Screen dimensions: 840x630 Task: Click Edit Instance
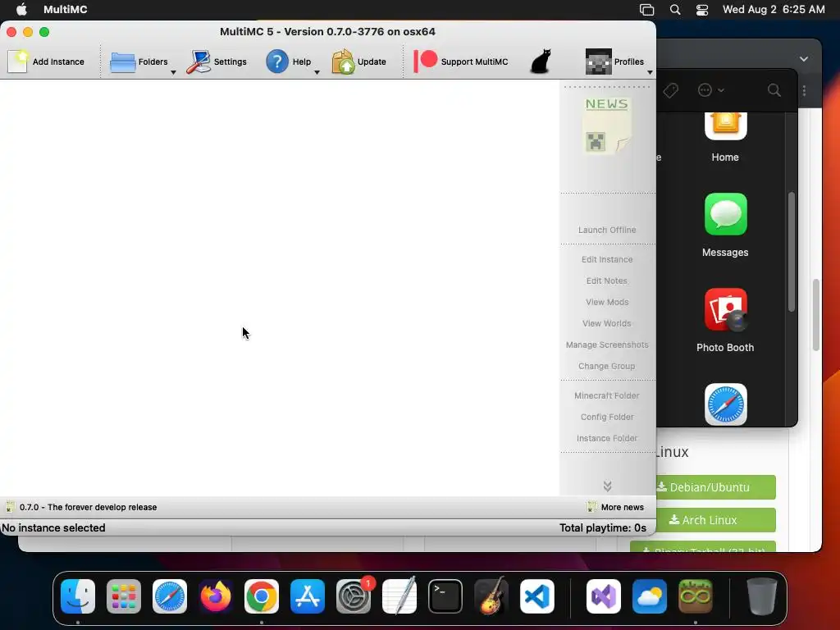point(607,259)
